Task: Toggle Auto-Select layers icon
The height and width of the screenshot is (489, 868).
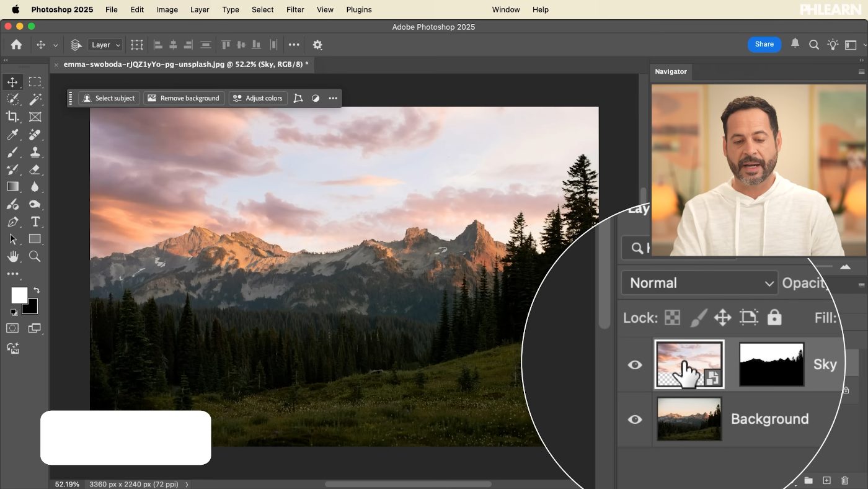Action: (x=76, y=45)
